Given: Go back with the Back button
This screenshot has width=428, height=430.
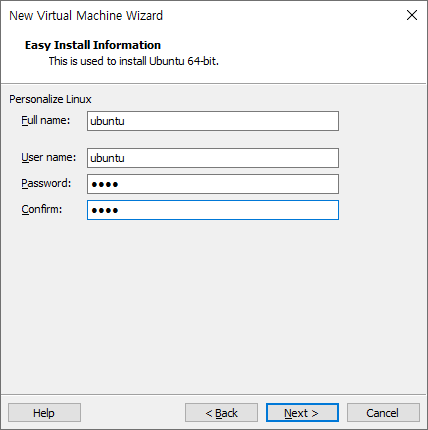Looking at the screenshot, I should (221, 413).
